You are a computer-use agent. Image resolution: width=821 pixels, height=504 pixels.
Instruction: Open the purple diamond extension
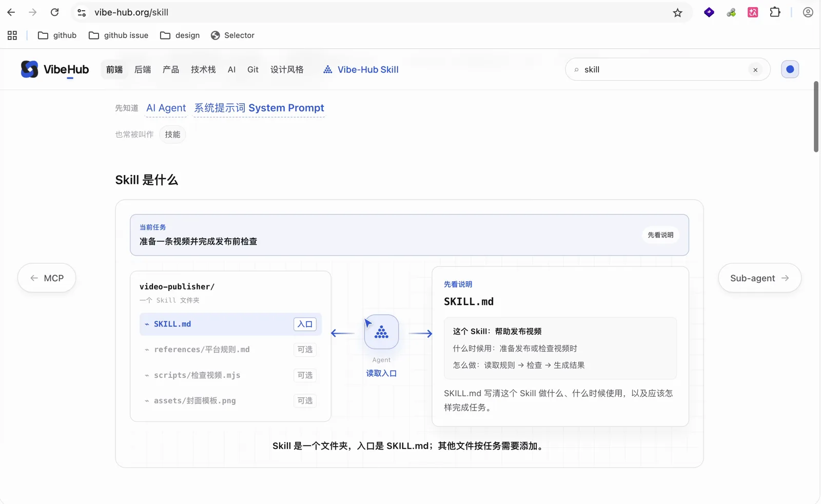(x=709, y=12)
